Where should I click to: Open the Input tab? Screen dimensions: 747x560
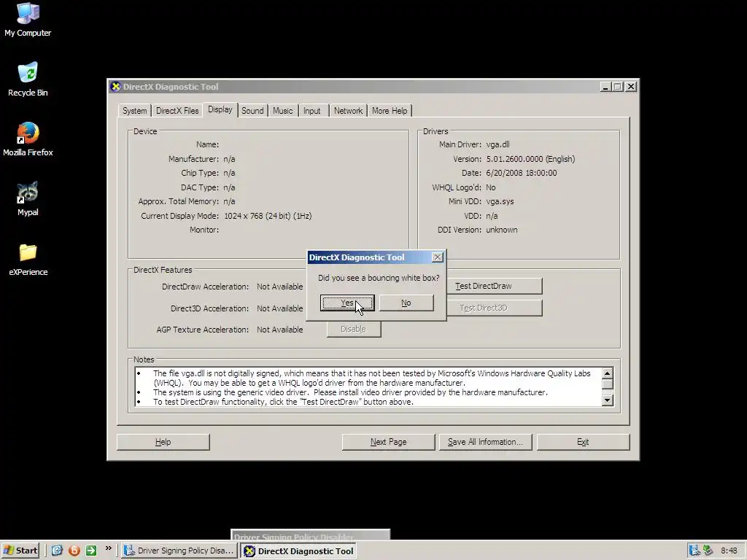(312, 111)
